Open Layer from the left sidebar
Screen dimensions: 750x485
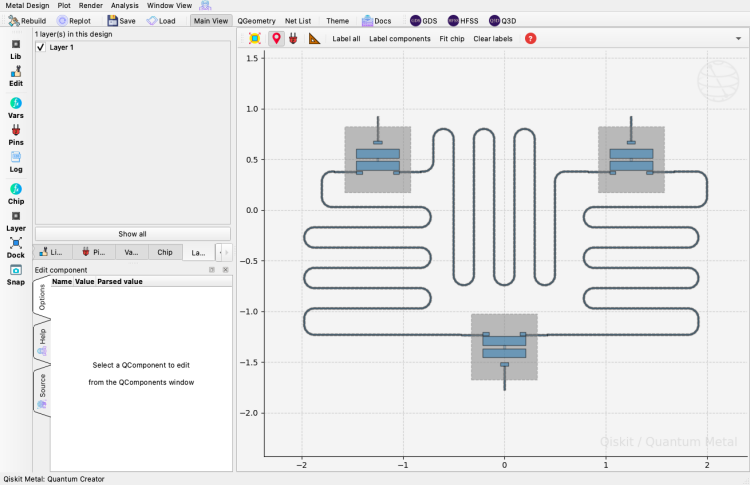pos(16,221)
